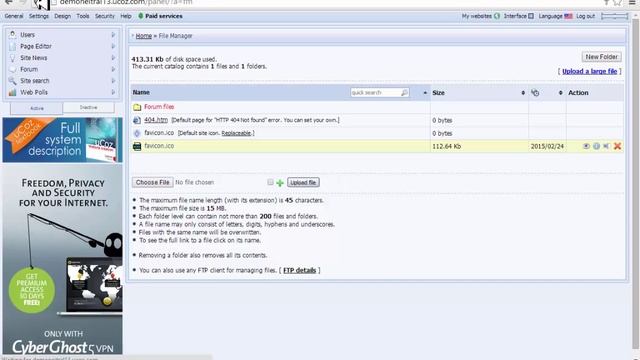Switch to the Inactive modules tab

pos(89,107)
